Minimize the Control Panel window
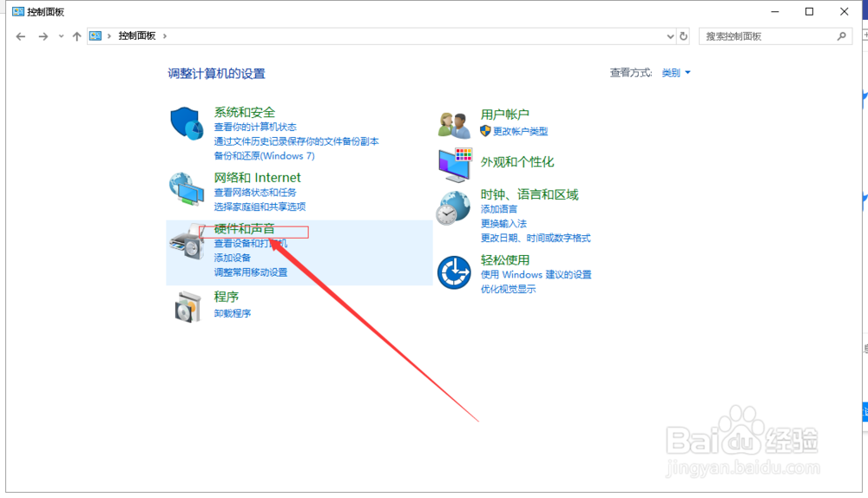The height and width of the screenshot is (498, 868). (775, 11)
